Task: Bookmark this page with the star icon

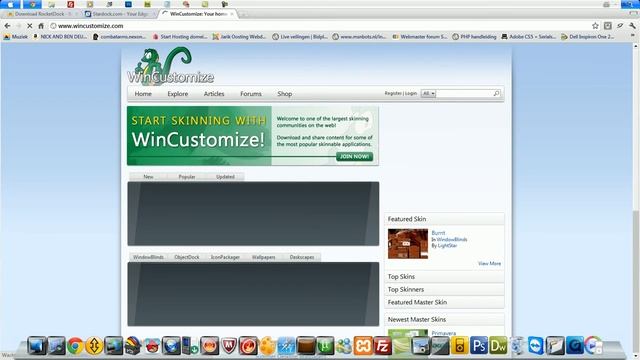Action: click(595, 26)
